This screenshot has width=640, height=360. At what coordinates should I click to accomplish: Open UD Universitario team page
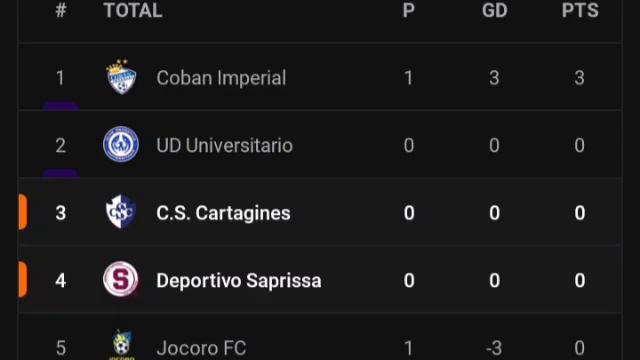coord(224,145)
